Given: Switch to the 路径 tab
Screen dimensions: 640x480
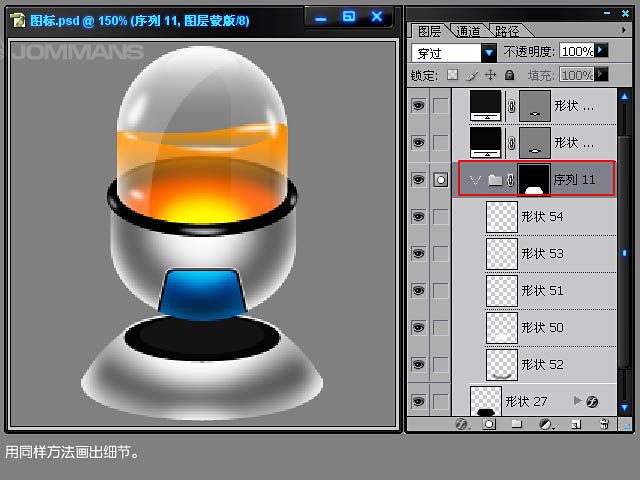Looking at the screenshot, I should coord(507,31).
